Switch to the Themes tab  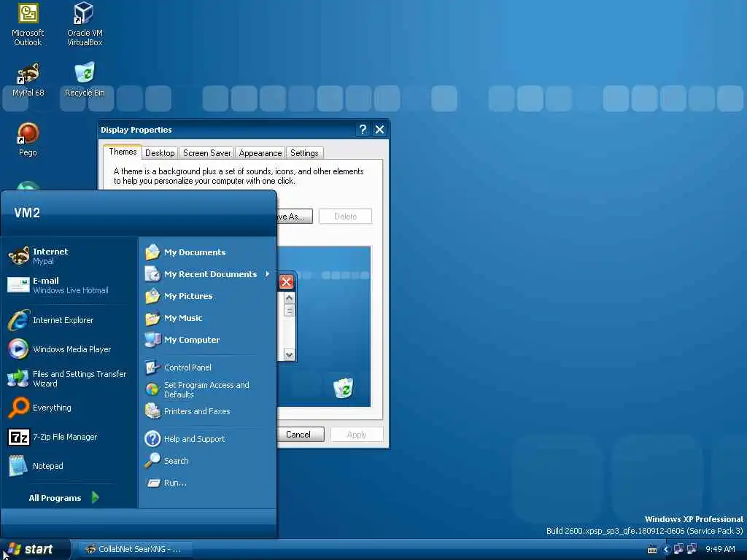click(x=123, y=152)
